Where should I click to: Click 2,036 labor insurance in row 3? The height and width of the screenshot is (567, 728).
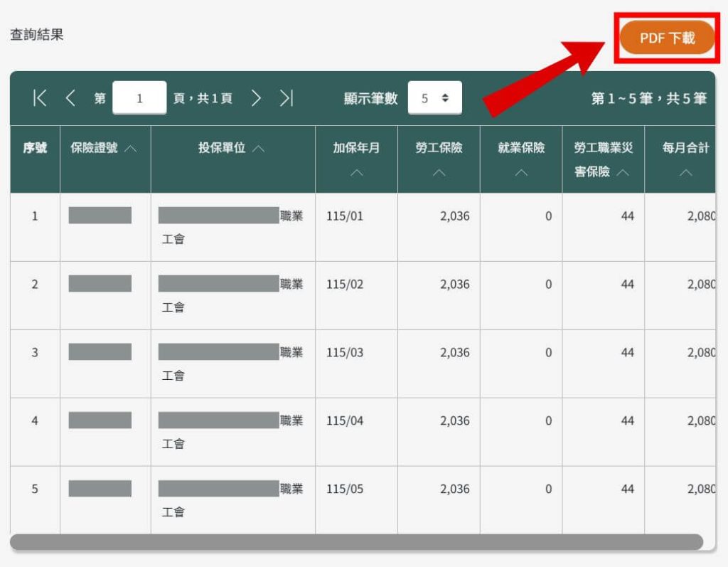(454, 353)
